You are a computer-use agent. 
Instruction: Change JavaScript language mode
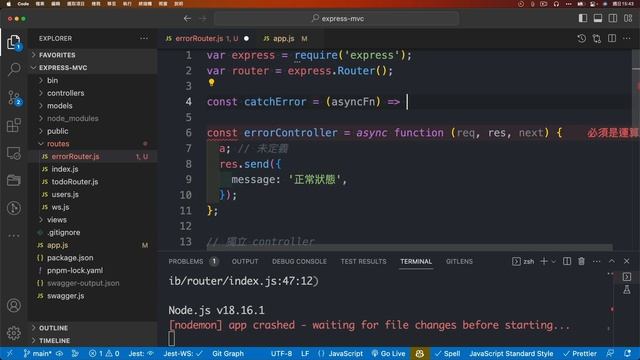tap(346, 353)
